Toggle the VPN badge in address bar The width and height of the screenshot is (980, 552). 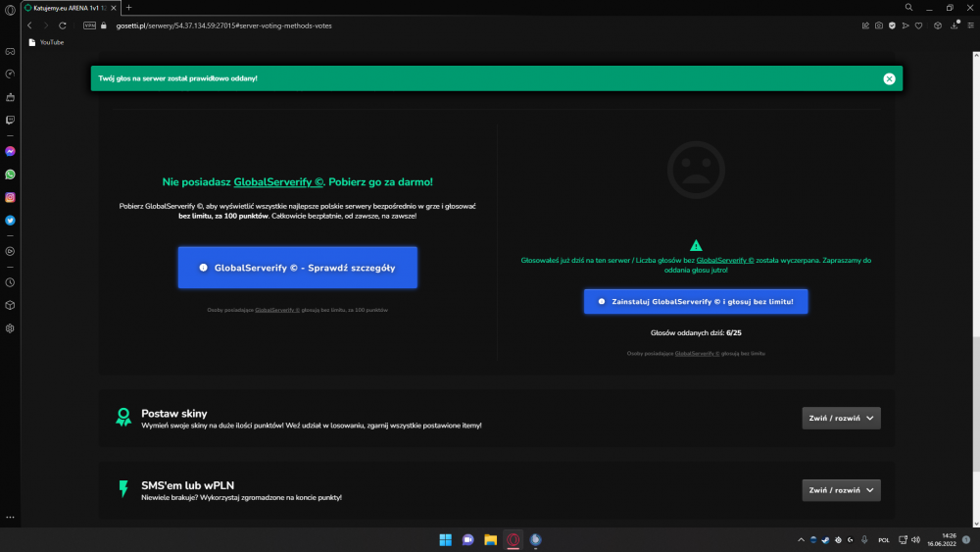click(x=89, y=25)
